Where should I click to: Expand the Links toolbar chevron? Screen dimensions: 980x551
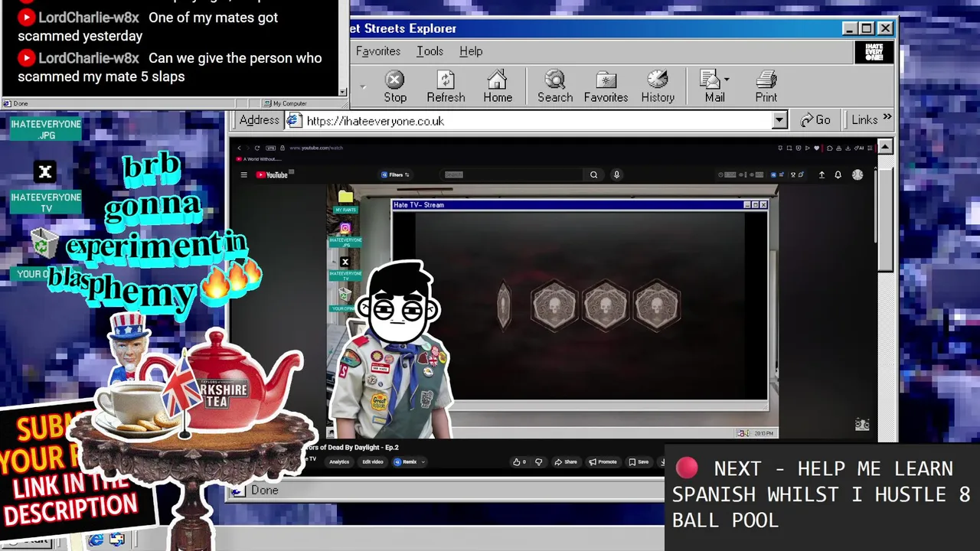tap(887, 118)
